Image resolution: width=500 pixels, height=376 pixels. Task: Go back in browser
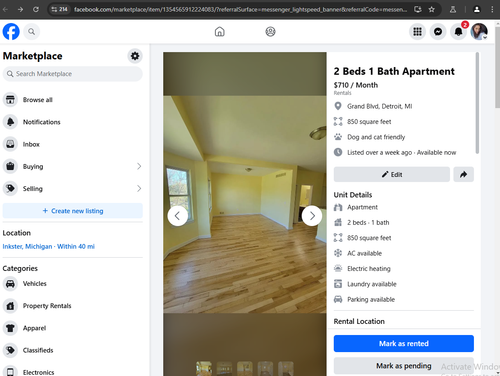[5, 9]
